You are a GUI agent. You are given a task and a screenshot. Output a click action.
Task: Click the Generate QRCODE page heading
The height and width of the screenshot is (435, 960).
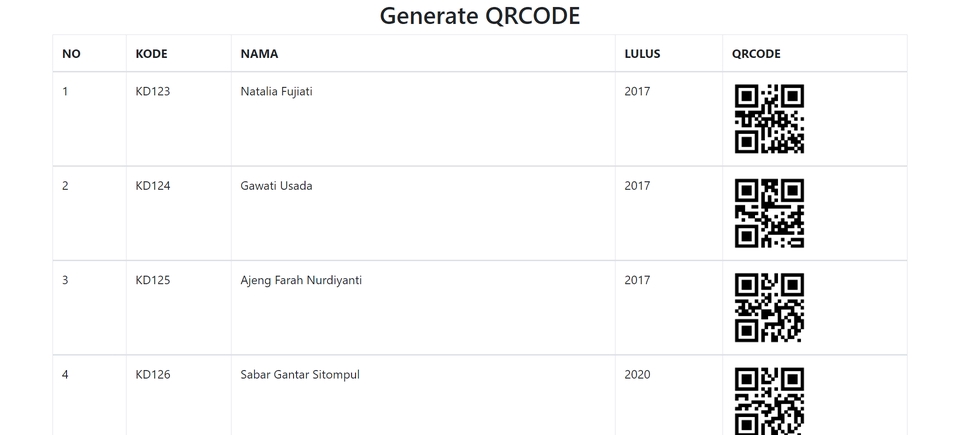pyautogui.click(x=480, y=16)
